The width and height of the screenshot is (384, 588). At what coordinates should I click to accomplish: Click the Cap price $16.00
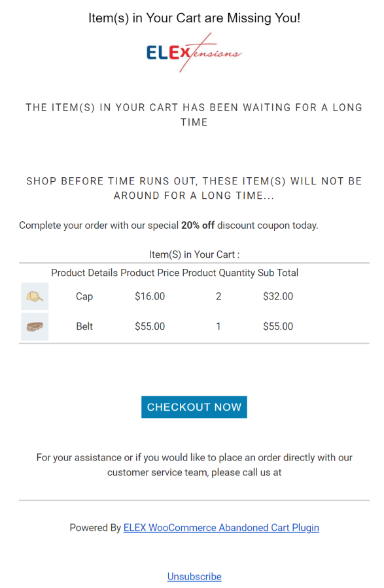pyautogui.click(x=150, y=296)
